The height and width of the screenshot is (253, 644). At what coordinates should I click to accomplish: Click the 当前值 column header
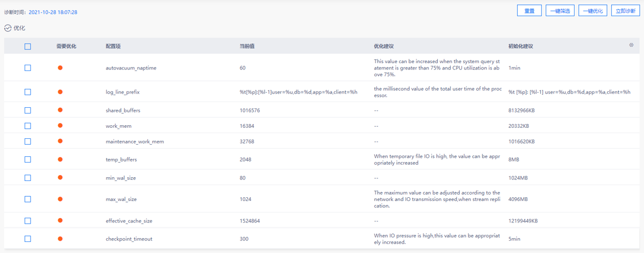247,46
